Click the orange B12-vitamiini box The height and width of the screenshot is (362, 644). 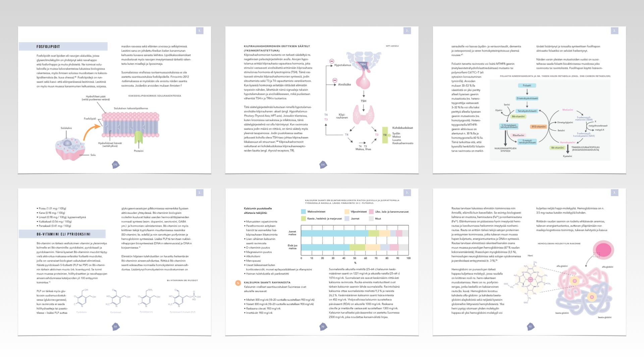point(538,127)
